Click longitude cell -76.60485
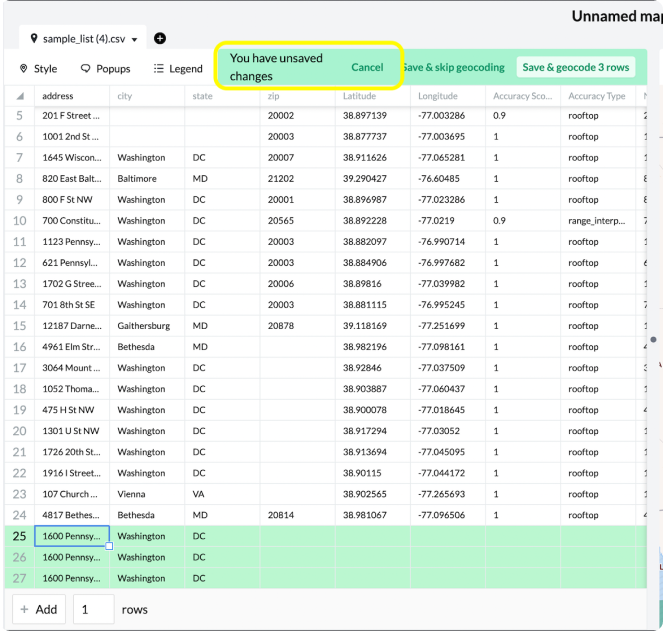Screen dimensions: 663x631 point(448,178)
